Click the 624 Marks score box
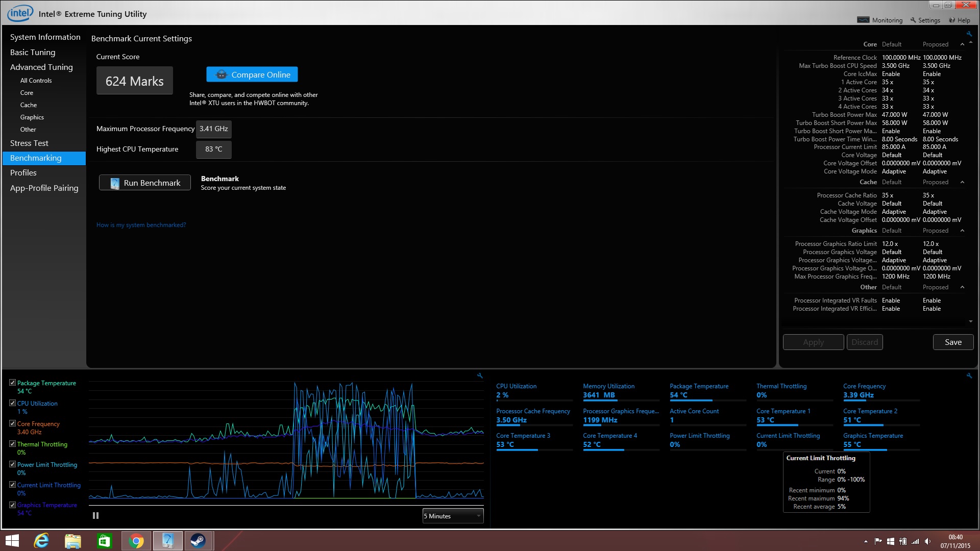The width and height of the screenshot is (980, 551). [x=135, y=81]
